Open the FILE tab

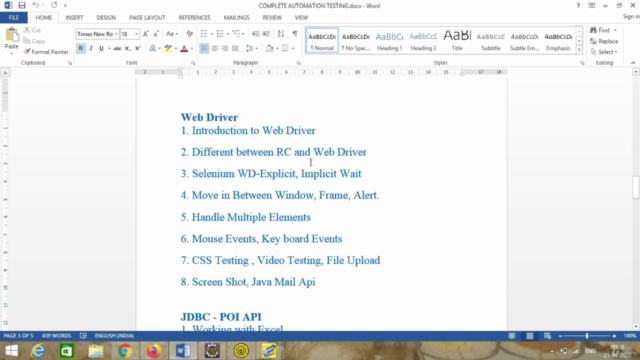click(14, 18)
